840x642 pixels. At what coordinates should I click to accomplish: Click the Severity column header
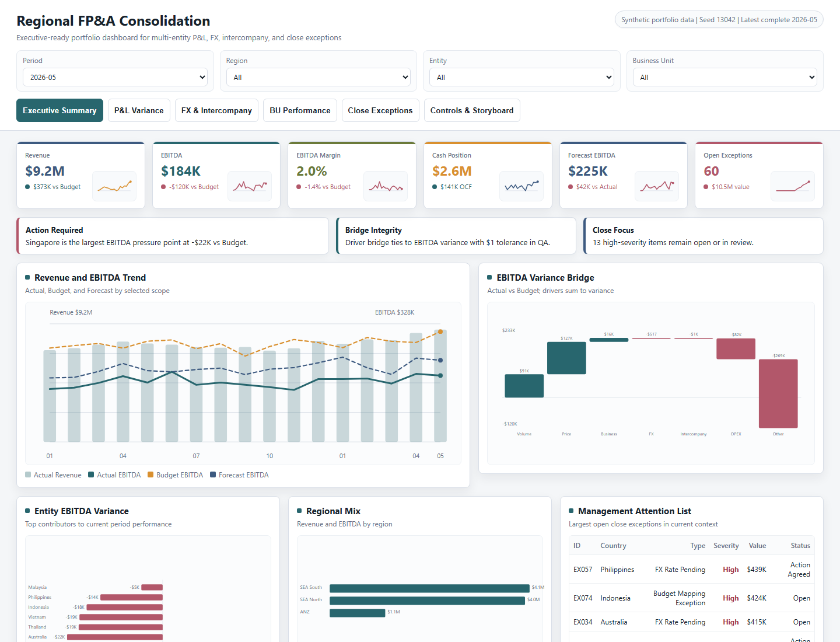tap(726, 546)
